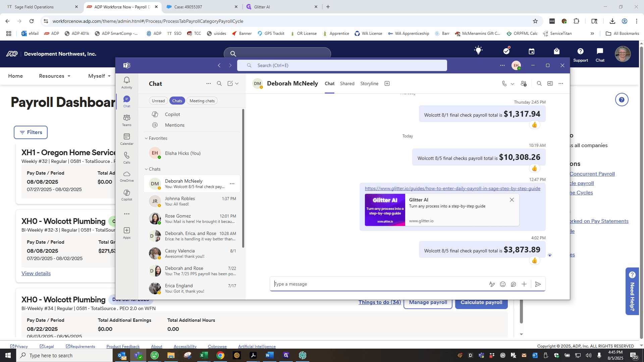Open the Teams Calendar icon

[126, 139]
